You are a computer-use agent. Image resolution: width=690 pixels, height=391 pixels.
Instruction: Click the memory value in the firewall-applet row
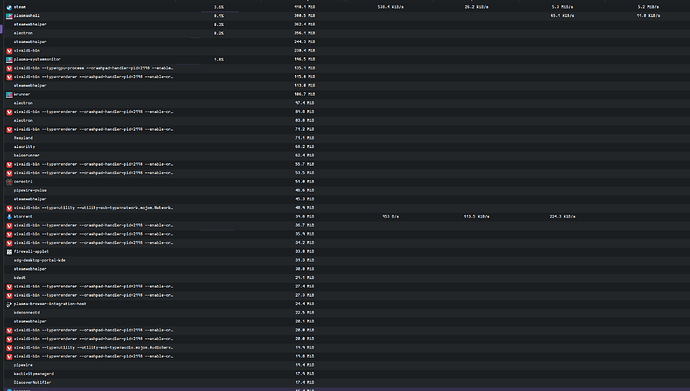[305, 252]
